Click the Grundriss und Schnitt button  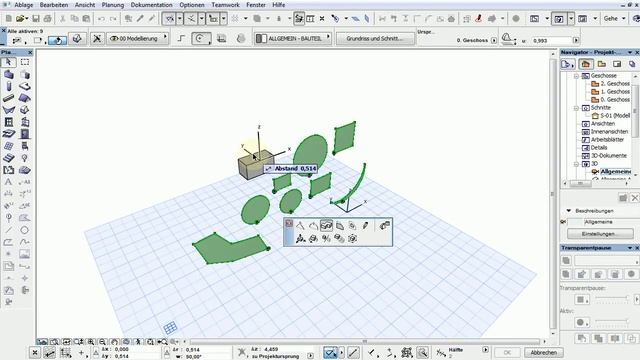[x=375, y=38]
